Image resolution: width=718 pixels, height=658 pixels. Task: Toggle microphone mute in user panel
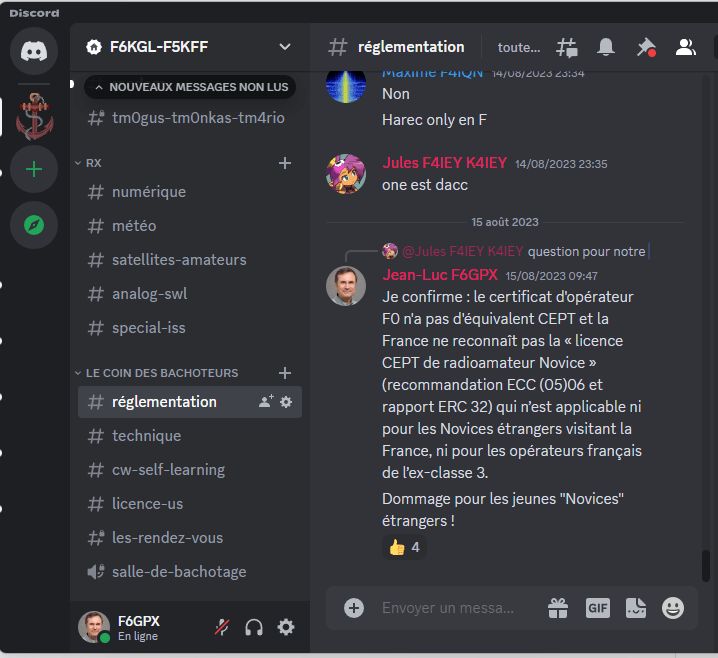[222, 627]
